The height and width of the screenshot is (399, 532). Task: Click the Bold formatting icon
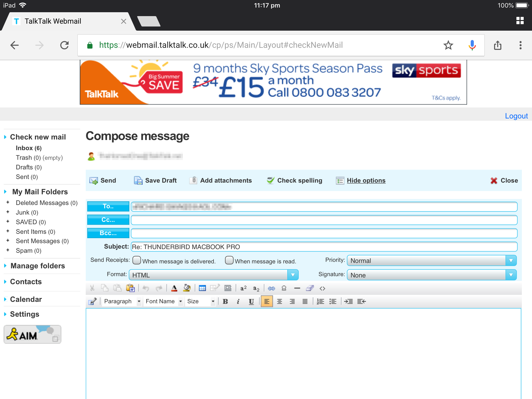[x=225, y=301]
